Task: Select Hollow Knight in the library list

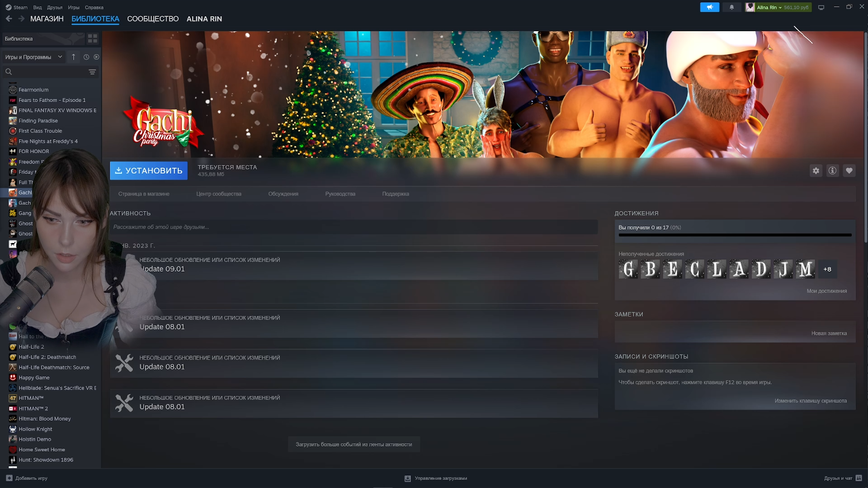Action: tap(35, 429)
